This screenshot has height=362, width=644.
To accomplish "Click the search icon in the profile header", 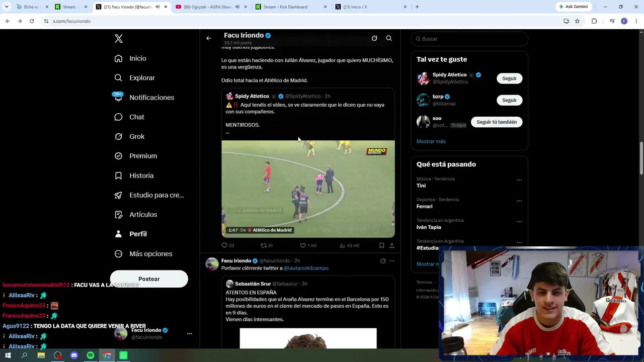I will tap(389, 38).
